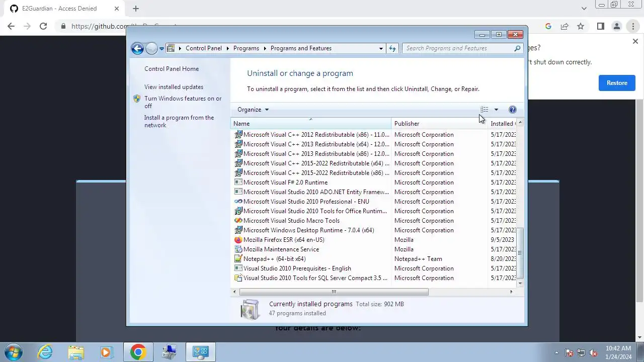644x362 pixels.
Task: Open Turn Windows features on or off
Action: click(x=183, y=102)
